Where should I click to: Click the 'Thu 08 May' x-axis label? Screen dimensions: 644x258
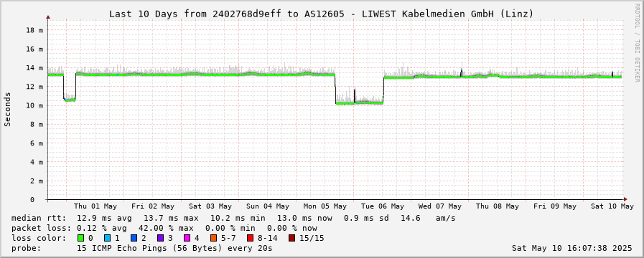pyautogui.click(x=498, y=206)
